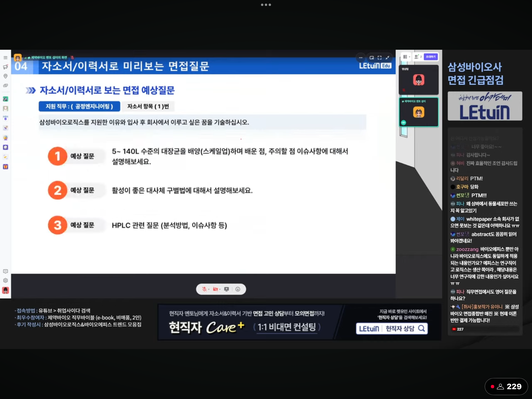Toggle the muted microphone button

pyautogui.click(x=204, y=289)
